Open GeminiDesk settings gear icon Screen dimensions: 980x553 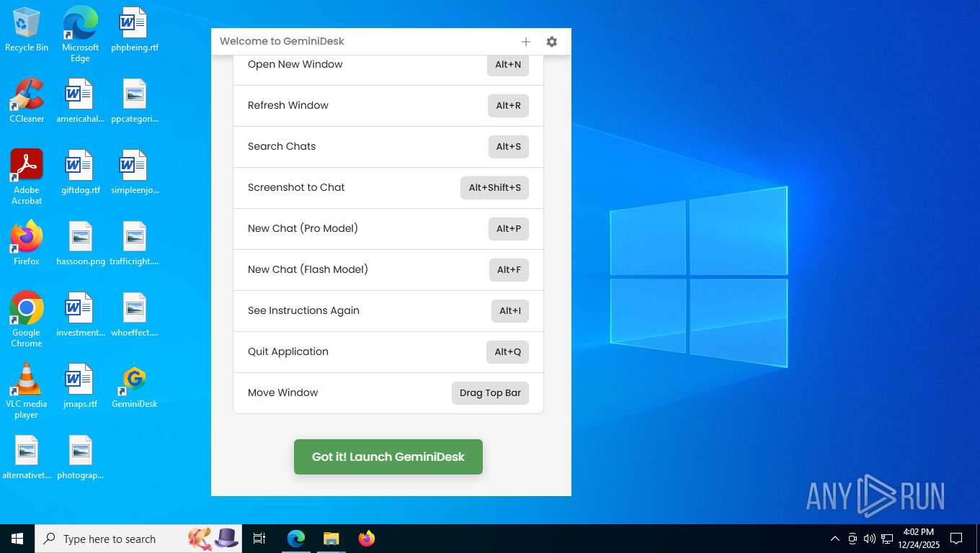[552, 42]
